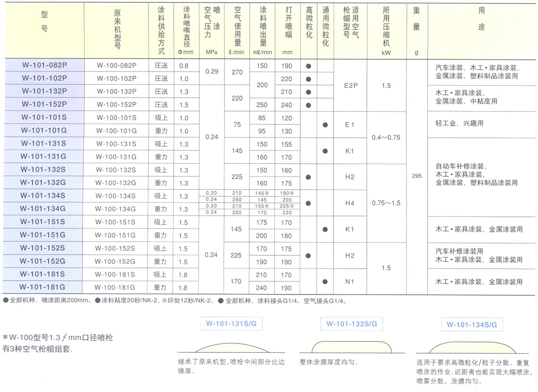Select the E1 air cap model cell

[x=349, y=124]
